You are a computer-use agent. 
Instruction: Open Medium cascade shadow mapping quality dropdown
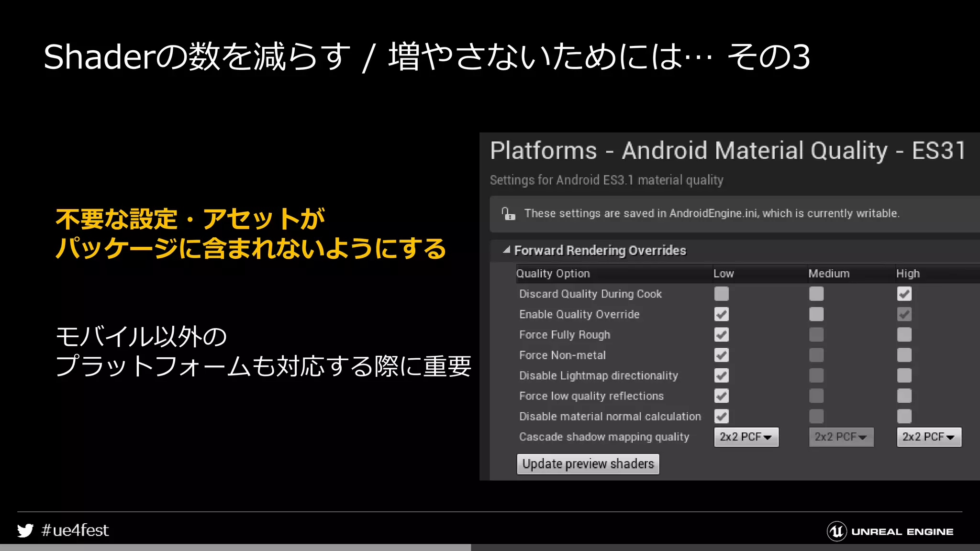pos(841,437)
